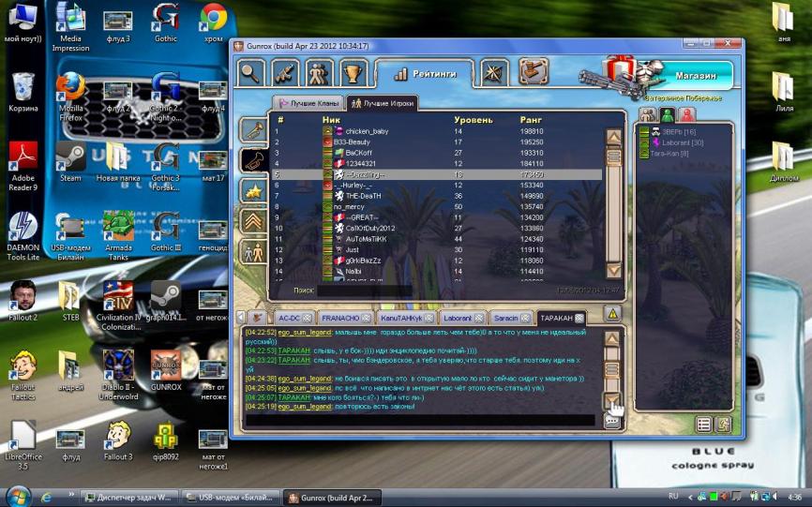This screenshot has height=507, width=812.
Task: Select the gold star rating category
Action: [253, 191]
